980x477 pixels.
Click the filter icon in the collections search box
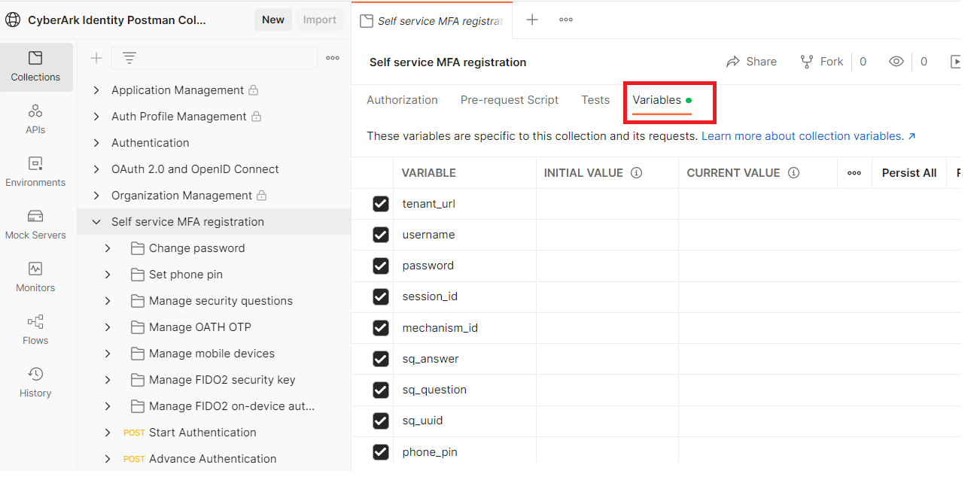click(x=129, y=58)
